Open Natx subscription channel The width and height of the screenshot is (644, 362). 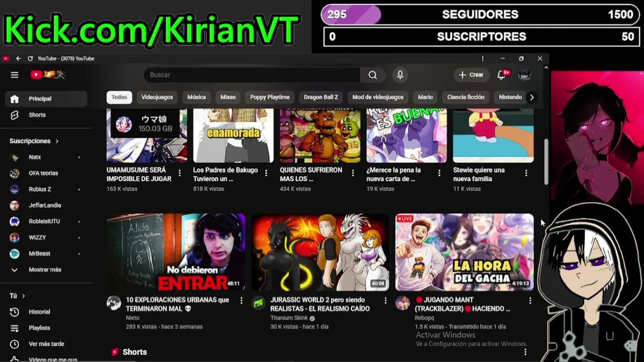coord(46,157)
